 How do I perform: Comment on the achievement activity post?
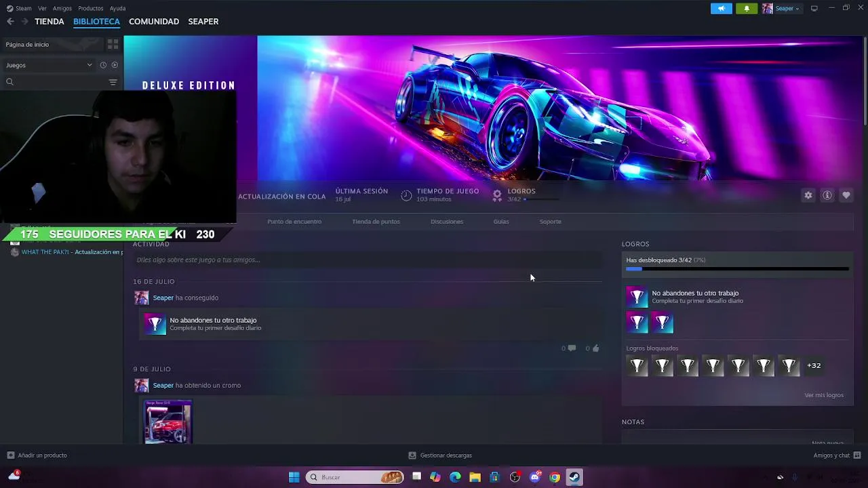(569, 348)
